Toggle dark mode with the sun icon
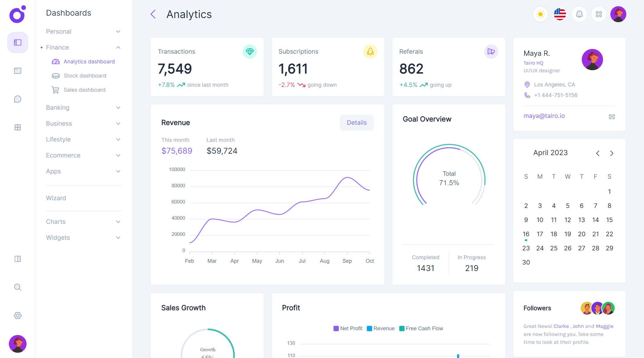The height and width of the screenshot is (358, 644). tap(540, 14)
